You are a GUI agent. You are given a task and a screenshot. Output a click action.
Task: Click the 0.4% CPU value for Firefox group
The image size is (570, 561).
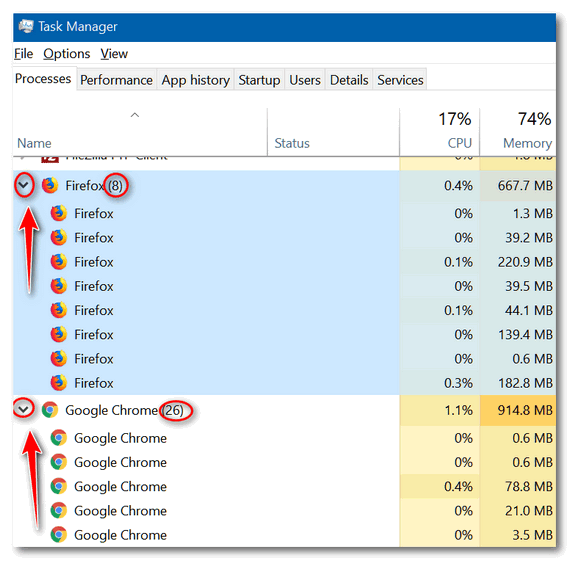coord(458,186)
